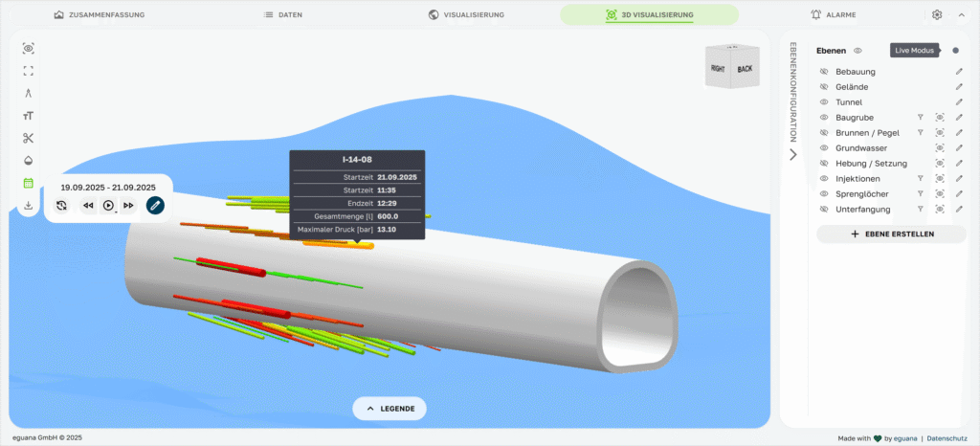Viewport: 980px width, 446px height.
Task: Click the Ebene erstellen button
Action: click(891, 234)
